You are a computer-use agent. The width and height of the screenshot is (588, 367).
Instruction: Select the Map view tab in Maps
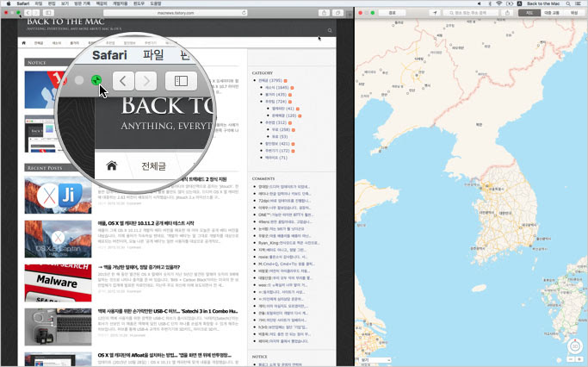tap(529, 13)
